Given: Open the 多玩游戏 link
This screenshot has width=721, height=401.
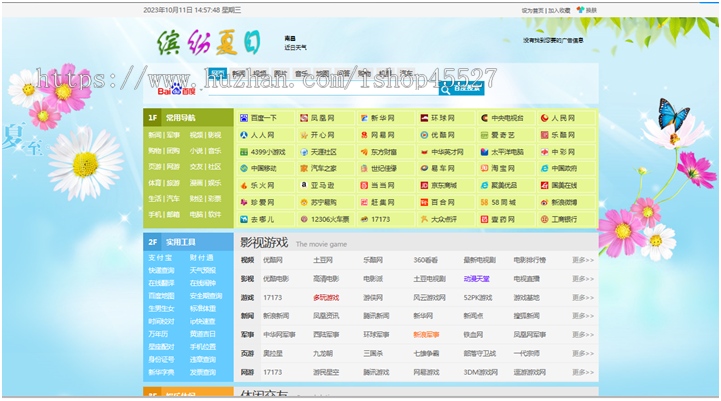Looking at the screenshot, I should 326,298.
